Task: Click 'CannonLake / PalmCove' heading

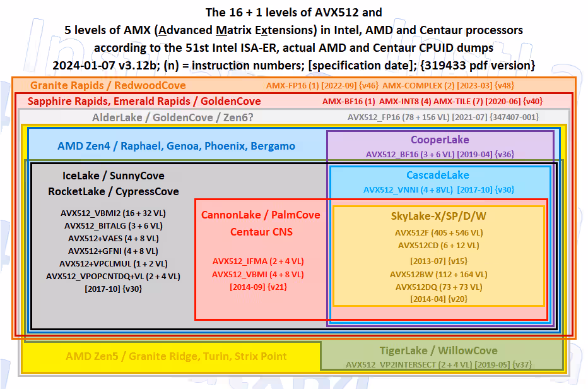Action: pos(261,215)
